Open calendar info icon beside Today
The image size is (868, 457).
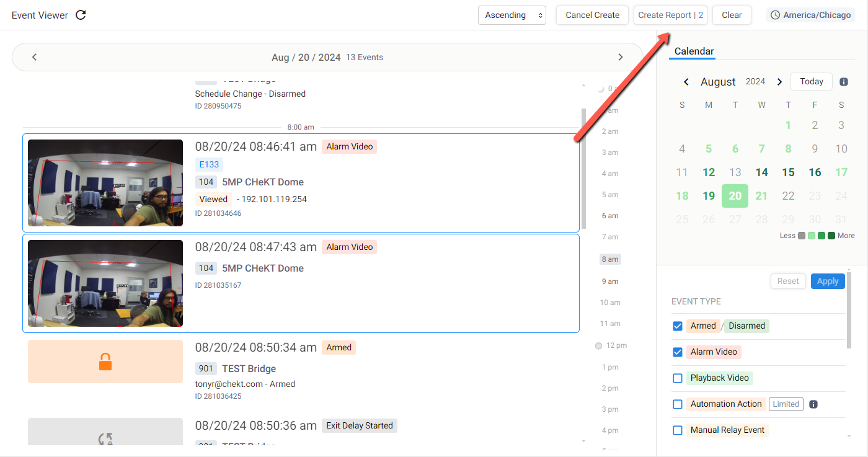[x=844, y=82]
